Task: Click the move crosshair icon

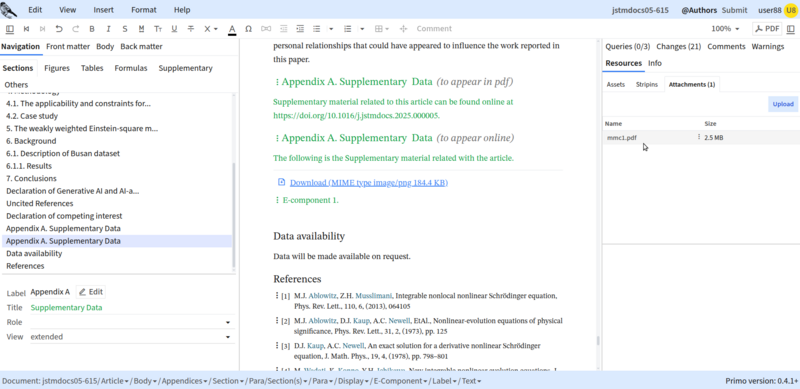Action: 404,29
